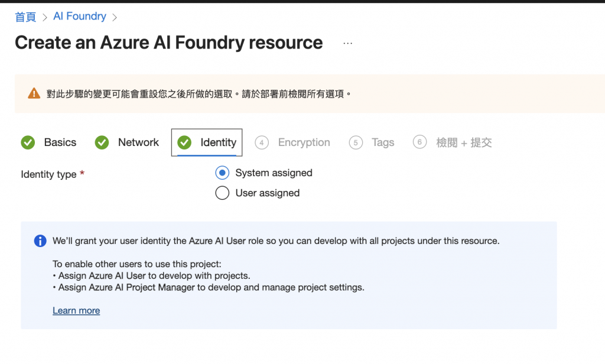Open the more options ellipsis menu
Viewport: 605px width, 364px height.
pos(347,43)
